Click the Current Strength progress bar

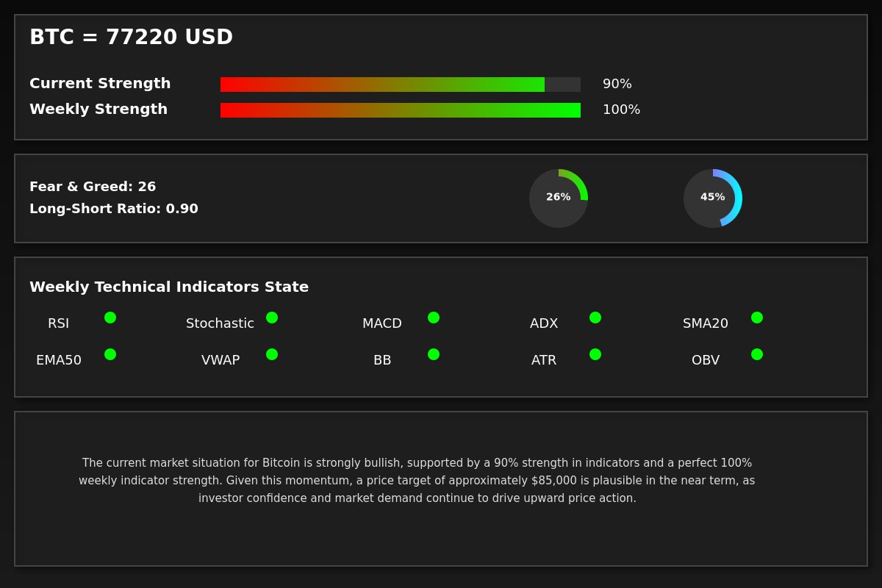tap(401, 85)
